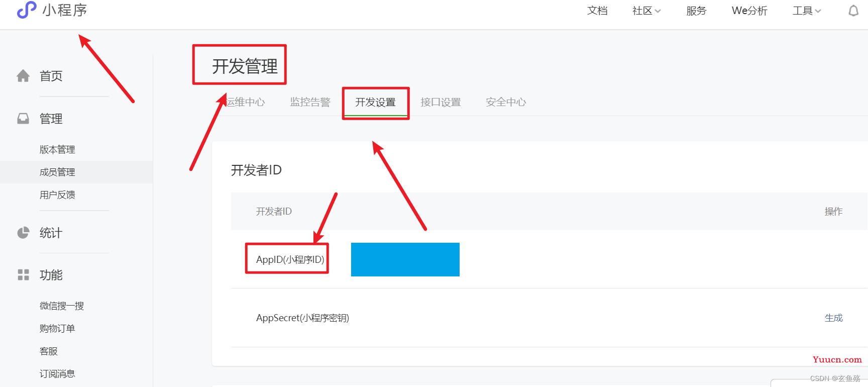Click the 小程序 logo icon
The image size is (868, 387).
(x=27, y=10)
